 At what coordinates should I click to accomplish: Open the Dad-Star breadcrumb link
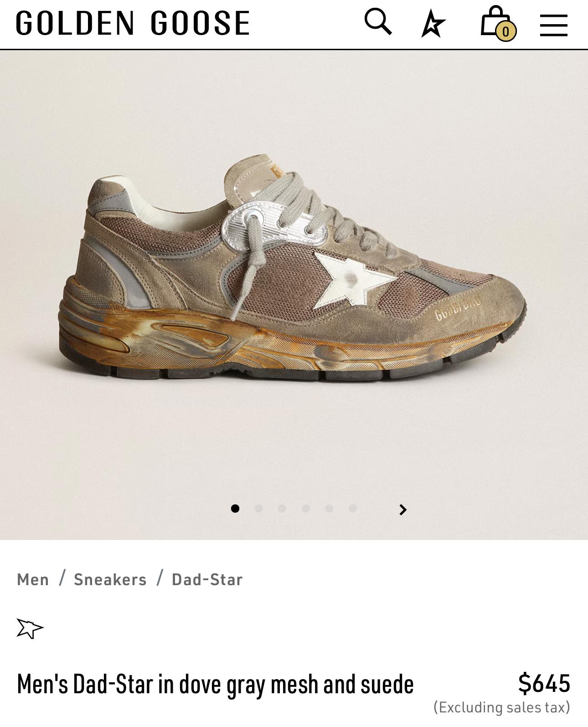coord(207,579)
